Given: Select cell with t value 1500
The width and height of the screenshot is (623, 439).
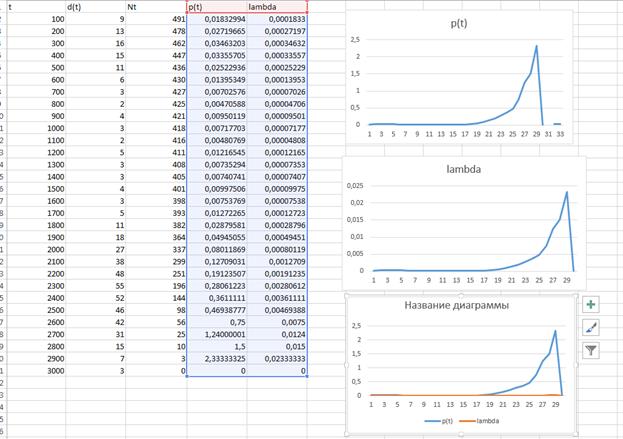Looking at the screenshot, I should [x=36, y=189].
